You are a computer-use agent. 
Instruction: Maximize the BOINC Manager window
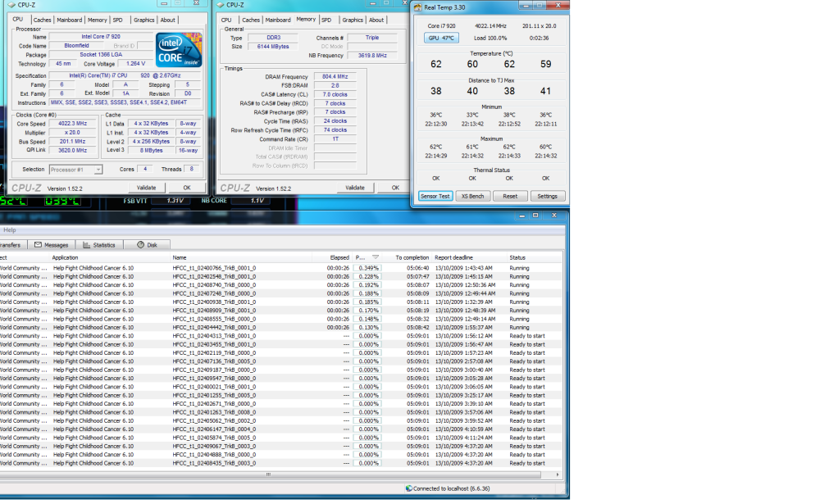tap(535, 216)
